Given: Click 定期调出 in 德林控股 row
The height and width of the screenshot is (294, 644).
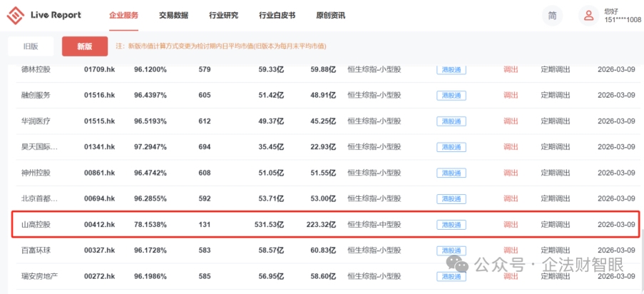Looking at the screenshot, I should [556, 69].
